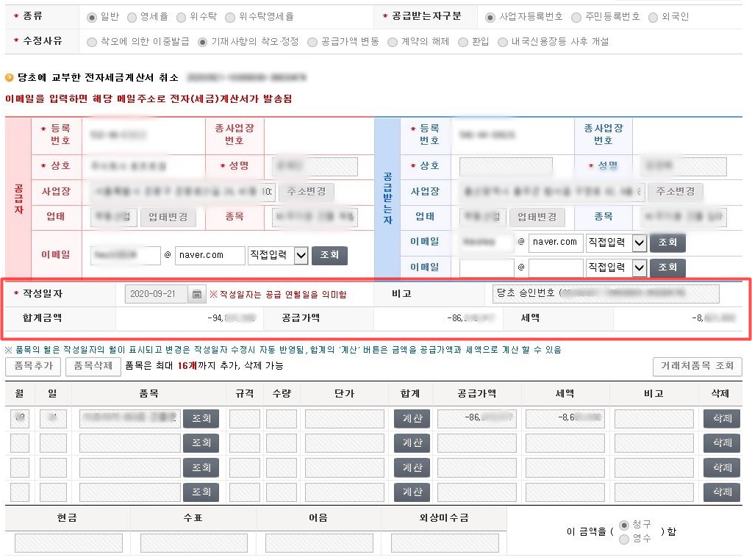Click recipient first email 조회 button

(667, 243)
